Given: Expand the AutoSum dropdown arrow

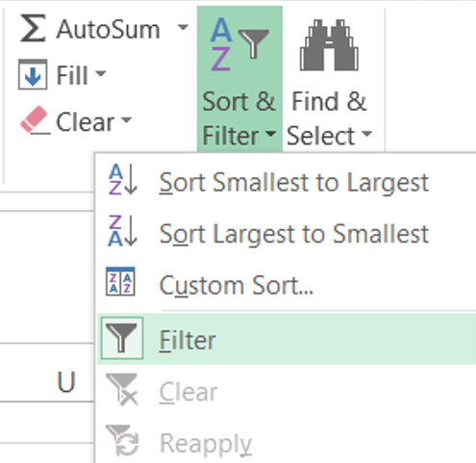Looking at the screenshot, I should [x=183, y=27].
